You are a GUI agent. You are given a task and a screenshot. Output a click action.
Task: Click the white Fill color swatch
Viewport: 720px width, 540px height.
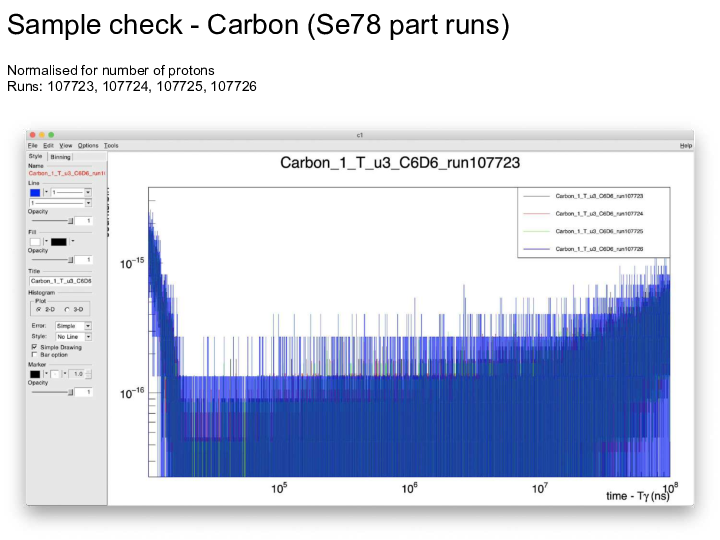[x=35, y=242]
